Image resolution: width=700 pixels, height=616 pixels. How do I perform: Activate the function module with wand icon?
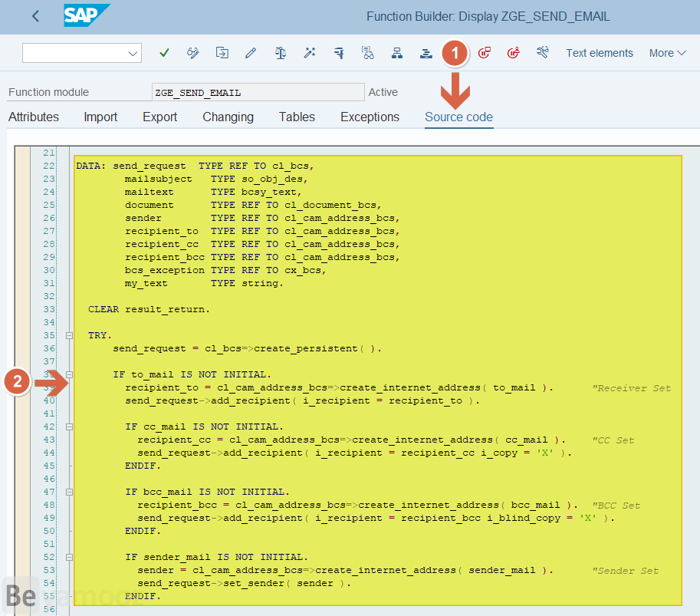(x=310, y=53)
